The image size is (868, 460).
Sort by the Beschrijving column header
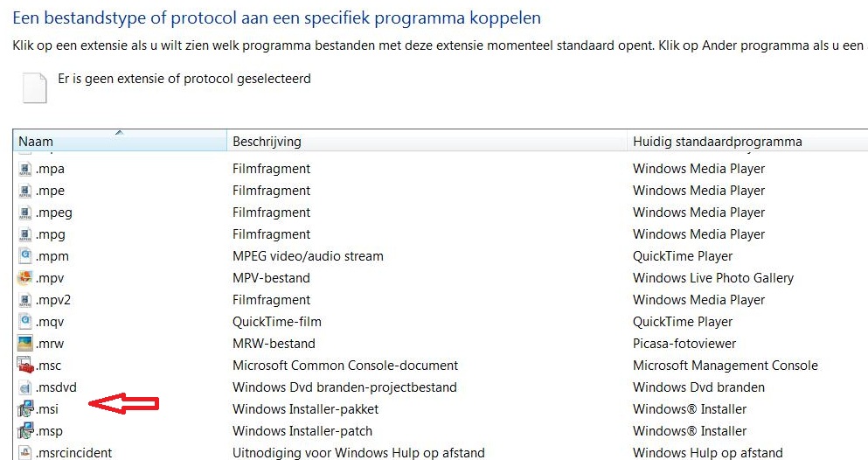click(267, 142)
